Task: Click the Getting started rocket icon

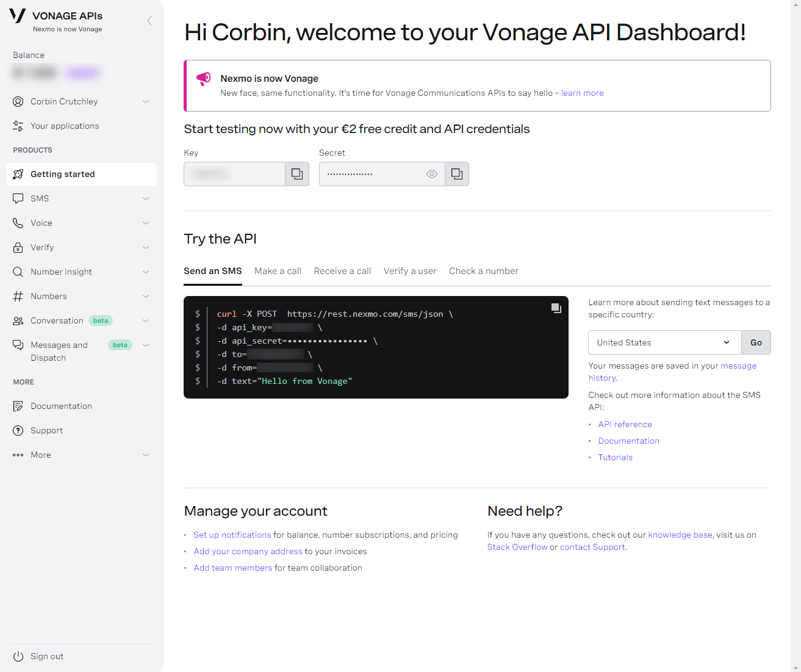Action: [18, 174]
